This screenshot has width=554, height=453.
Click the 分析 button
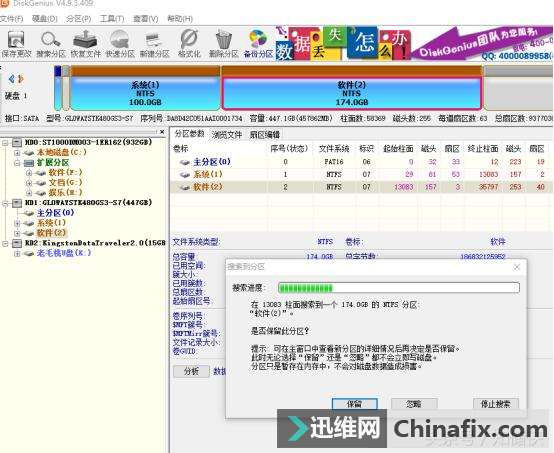tap(191, 371)
